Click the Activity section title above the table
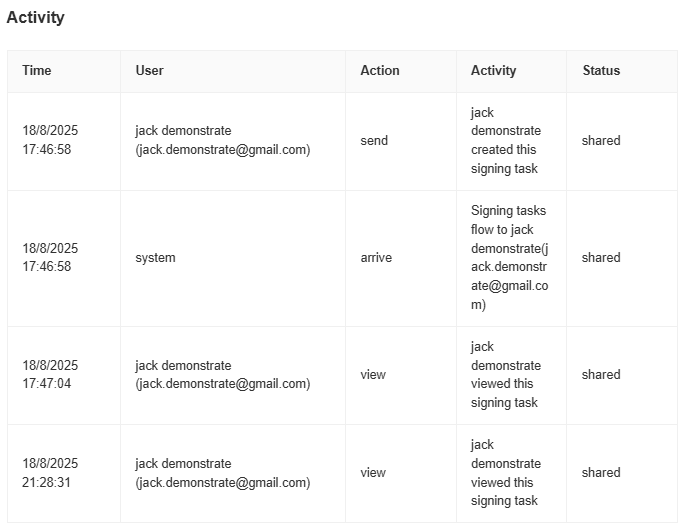This screenshot has height=530, width=684. click(35, 17)
